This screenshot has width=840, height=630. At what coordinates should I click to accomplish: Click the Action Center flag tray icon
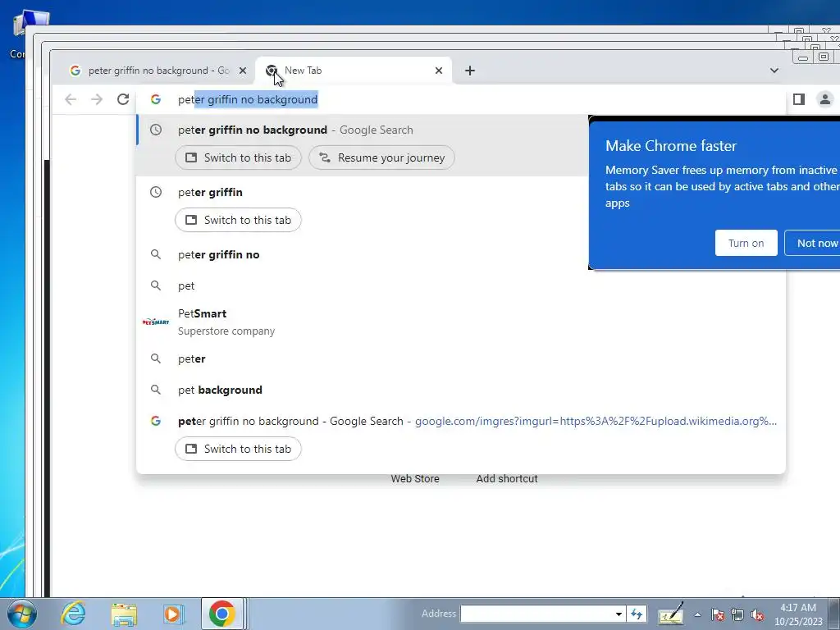[718, 614]
